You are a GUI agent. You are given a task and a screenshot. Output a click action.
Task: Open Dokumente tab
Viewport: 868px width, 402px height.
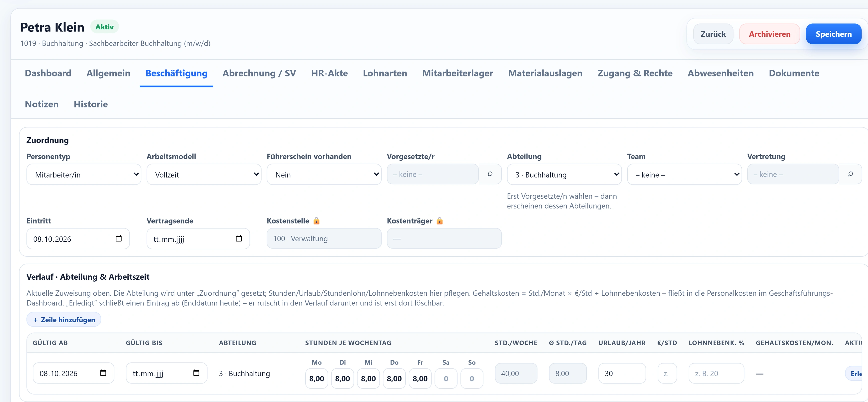click(x=794, y=73)
